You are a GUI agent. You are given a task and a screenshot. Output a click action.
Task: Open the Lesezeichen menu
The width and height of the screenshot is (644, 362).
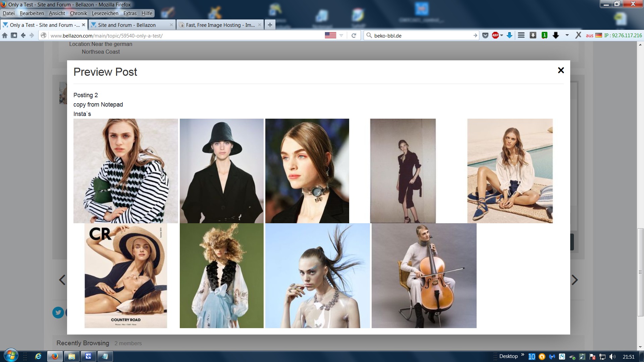105,13
